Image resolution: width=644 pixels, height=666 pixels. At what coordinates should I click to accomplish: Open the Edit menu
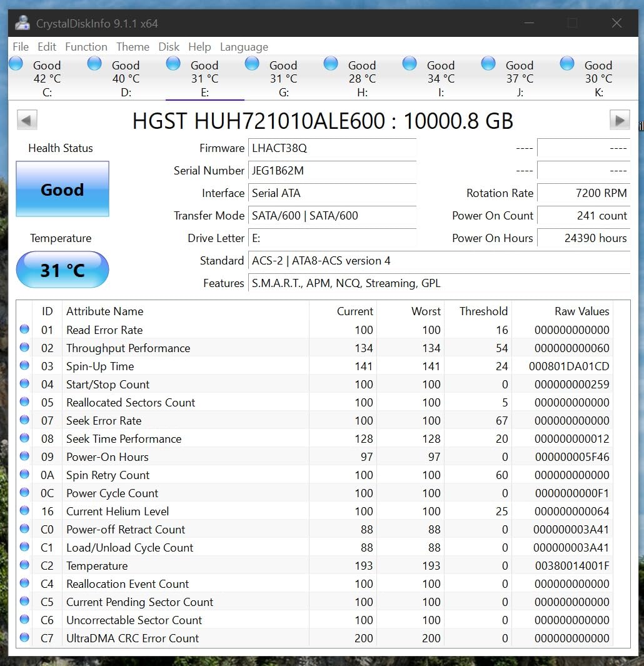pyautogui.click(x=47, y=47)
